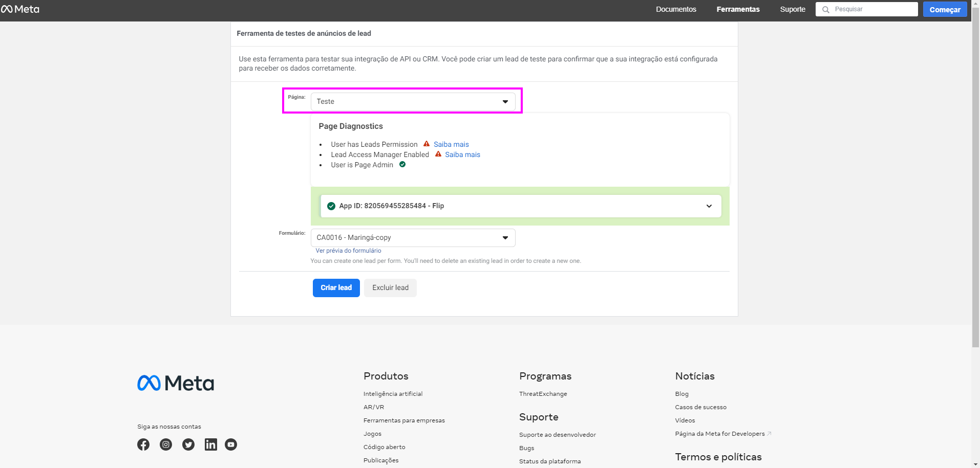Open AR/VR footer link
This screenshot has width=980, height=468.
point(374,407)
